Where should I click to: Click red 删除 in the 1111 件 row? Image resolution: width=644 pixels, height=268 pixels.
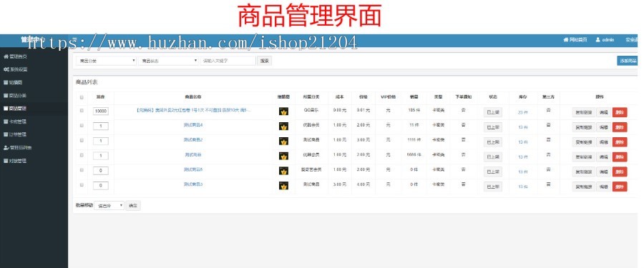click(x=620, y=142)
